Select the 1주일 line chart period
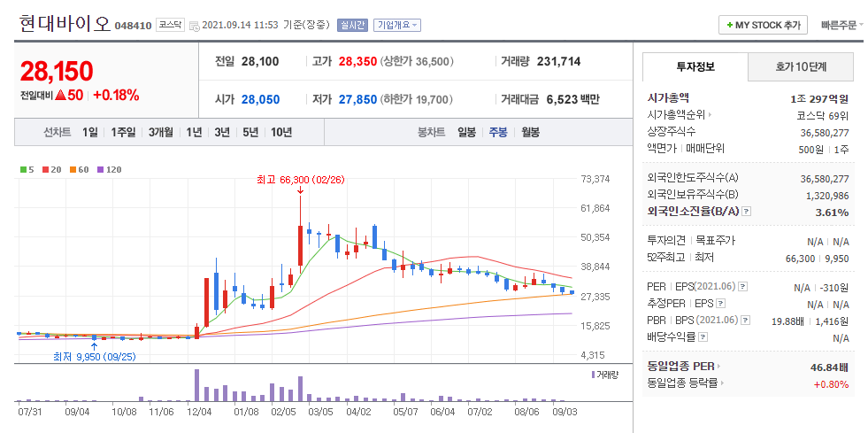Screen dimensions: 868x433 pyautogui.click(x=123, y=132)
